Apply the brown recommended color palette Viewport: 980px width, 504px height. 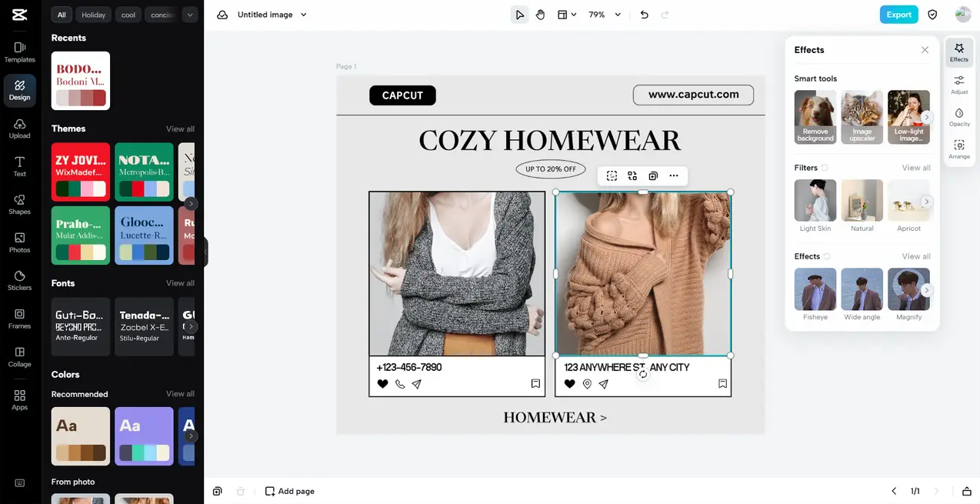81,436
